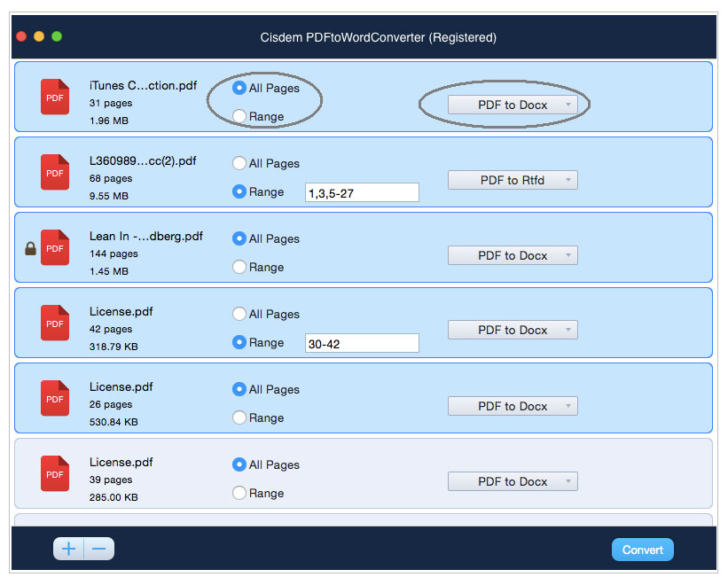This screenshot has height=585, width=728.
Task: Click the PDF icon of iTunes C...ction.pdf
Action: pos(55,97)
